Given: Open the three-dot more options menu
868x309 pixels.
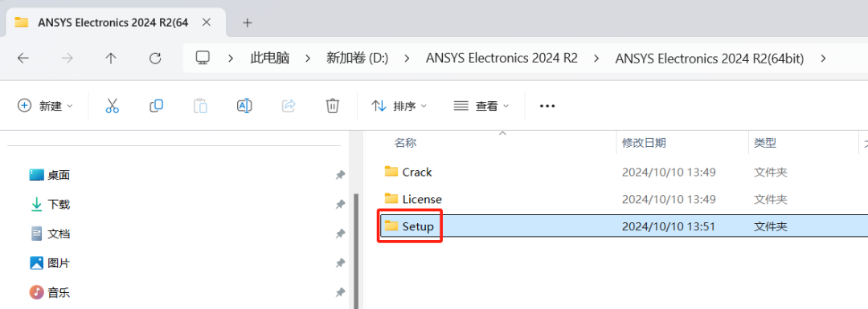Looking at the screenshot, I should (547, 106).
